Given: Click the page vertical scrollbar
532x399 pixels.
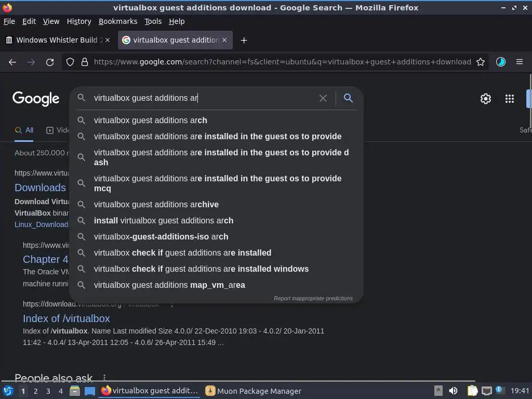Looking at the screenshot, I should coord(529,102).
